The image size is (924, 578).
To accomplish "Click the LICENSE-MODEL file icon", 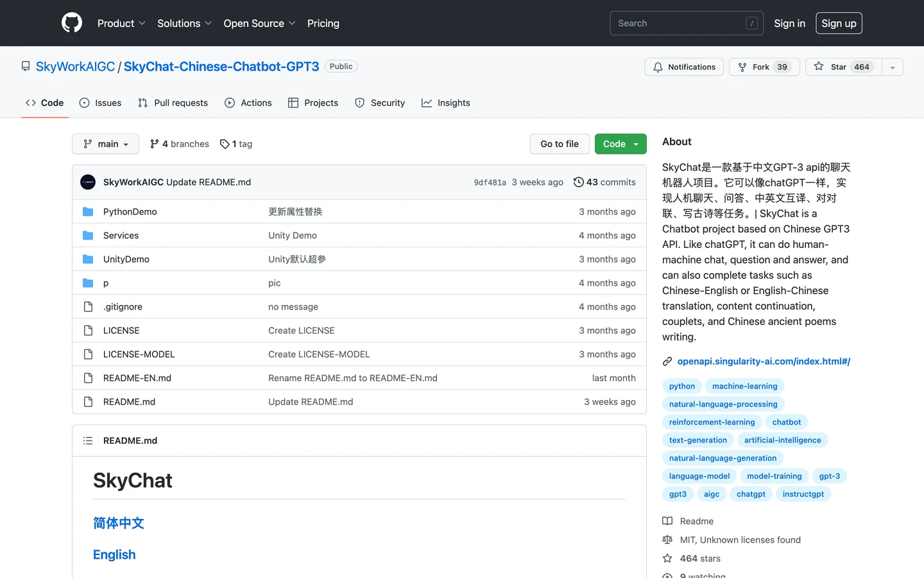I will tap(88, 355).
